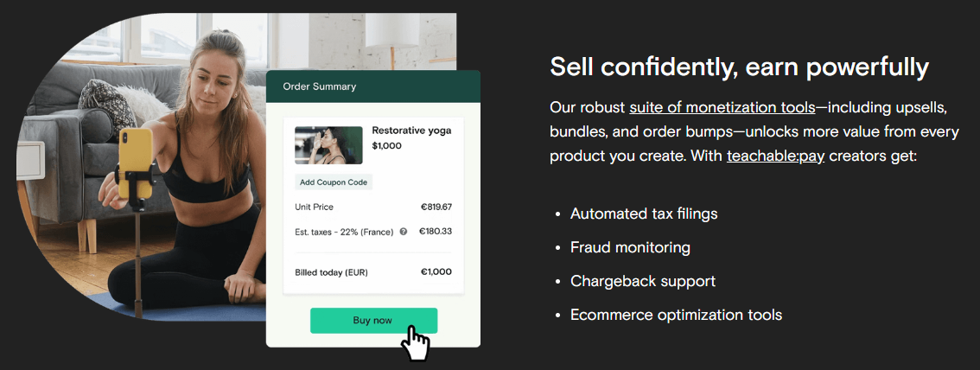Click the €180.33 tax amount
This screenshot has width=980, height=370.
(x=436, y=232)
